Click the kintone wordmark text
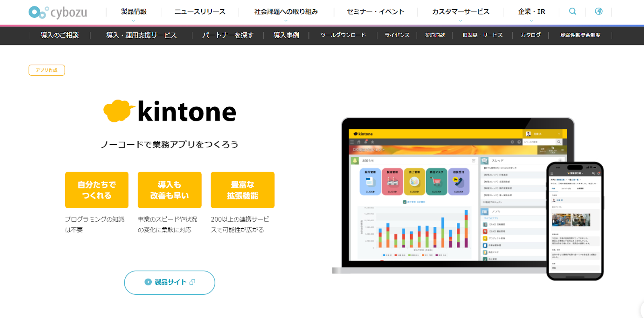This screenshot has height=318, width=644. (187, 111)
